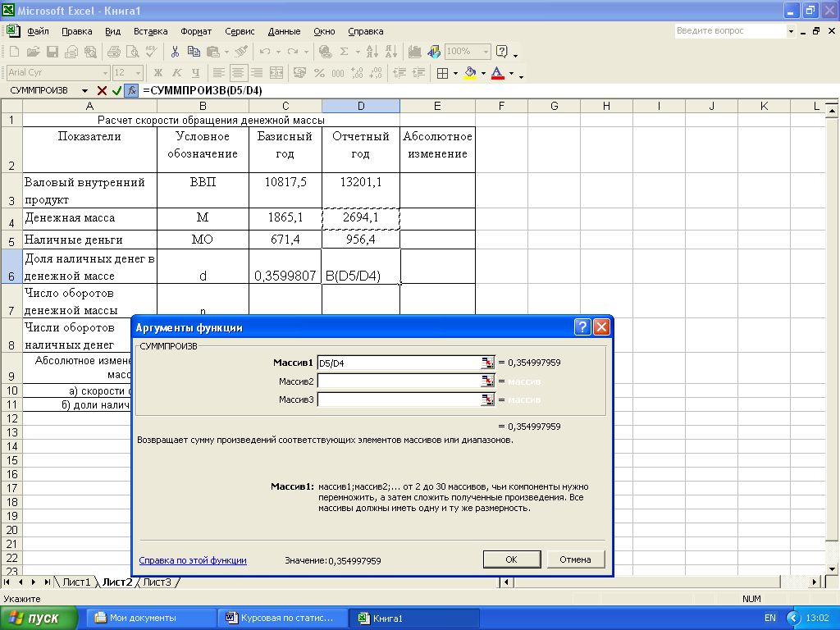840x630 pixels.
Task: Open Print Preview
Action: coord(132,52)
